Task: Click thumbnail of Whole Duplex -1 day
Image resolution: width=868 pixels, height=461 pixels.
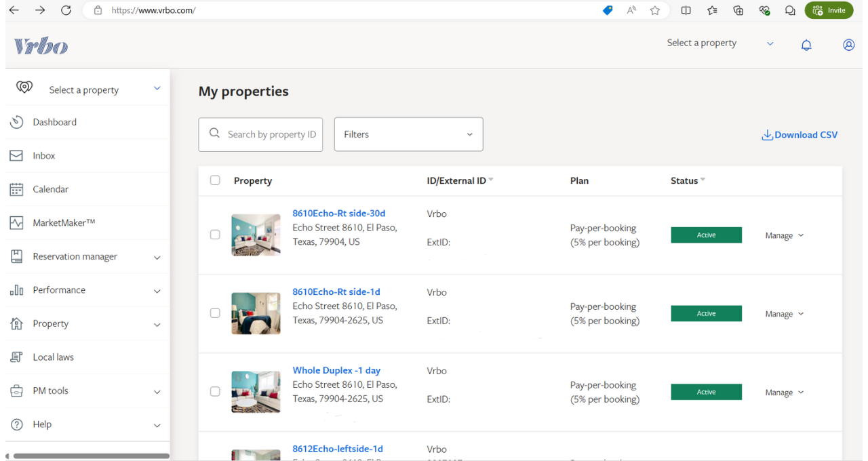Action: pos(256,392)
